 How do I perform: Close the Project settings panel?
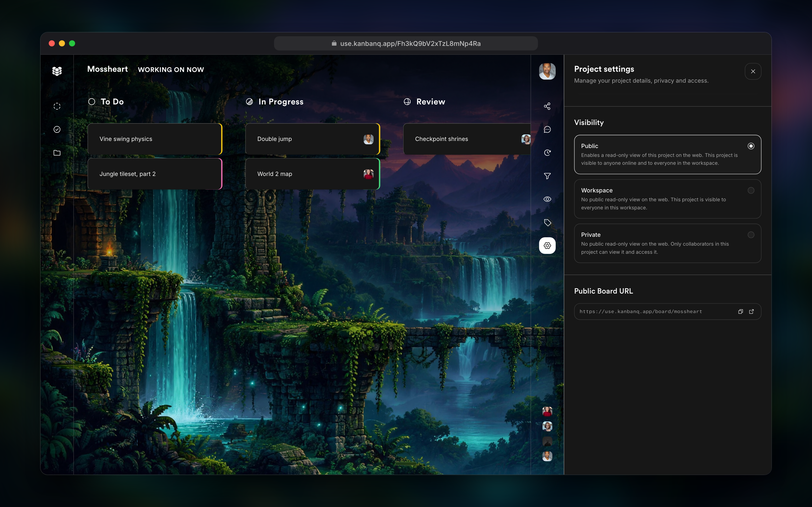pos(753,71)
